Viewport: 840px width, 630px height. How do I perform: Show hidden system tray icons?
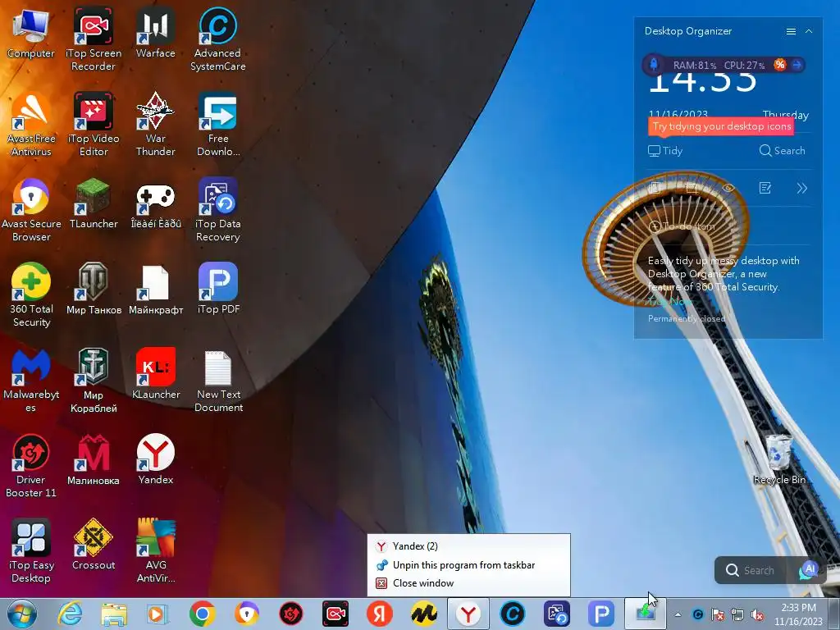pos(678,614)
